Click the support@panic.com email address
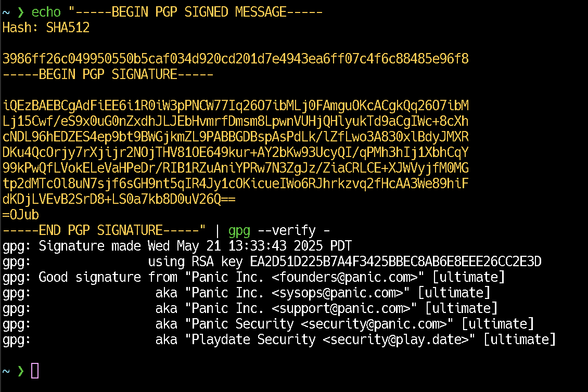Viewport: 588px width, 392px height. pos(341,308)
